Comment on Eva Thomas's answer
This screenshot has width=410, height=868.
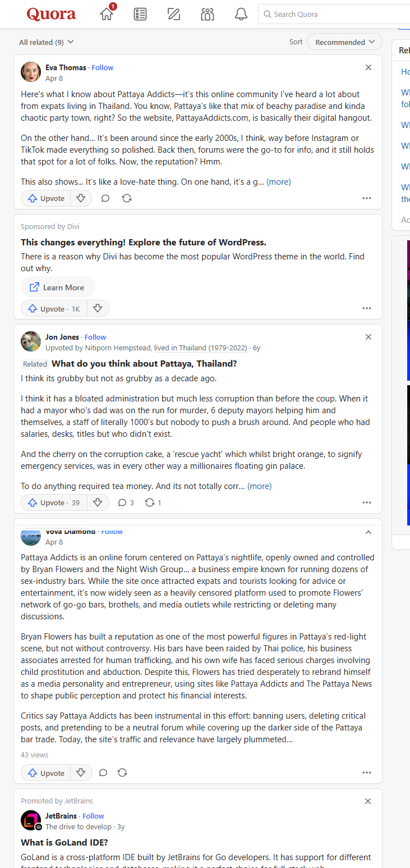(x=105, y=198)
